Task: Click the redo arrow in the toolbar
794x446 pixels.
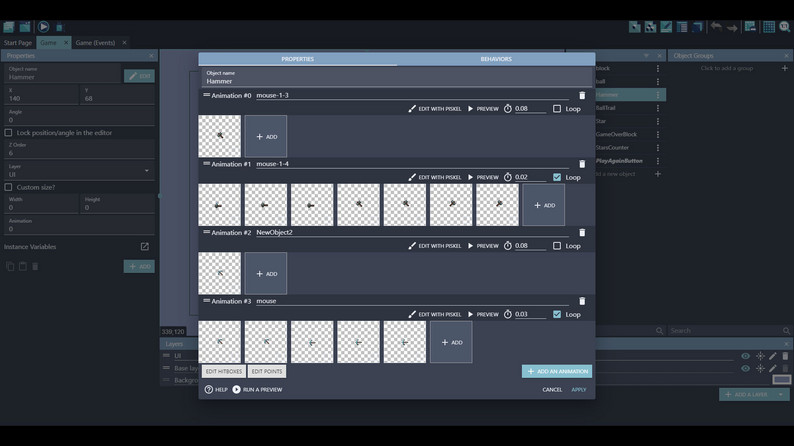Action: coord(732,27)
